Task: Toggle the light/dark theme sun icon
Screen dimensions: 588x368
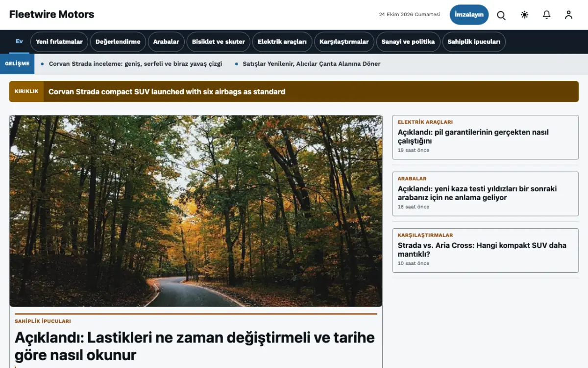Action: point(525,15)
